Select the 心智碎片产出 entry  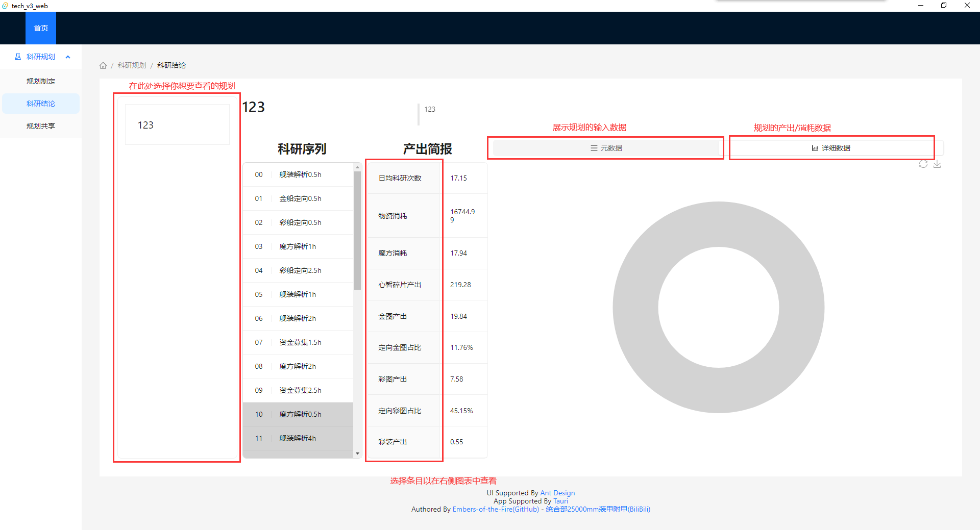coord(404,285)
